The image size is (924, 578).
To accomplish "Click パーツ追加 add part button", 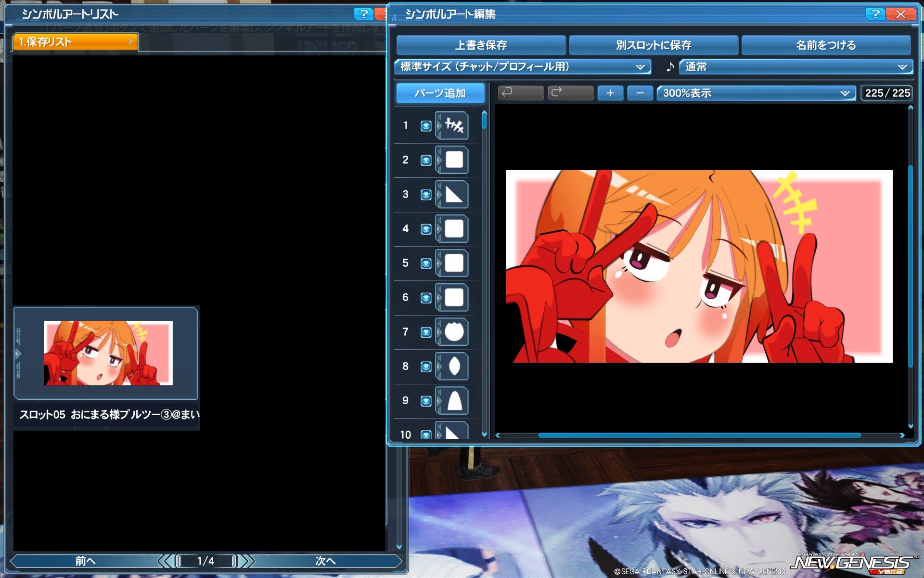I will pyautogui.click(x=440, y=93).
